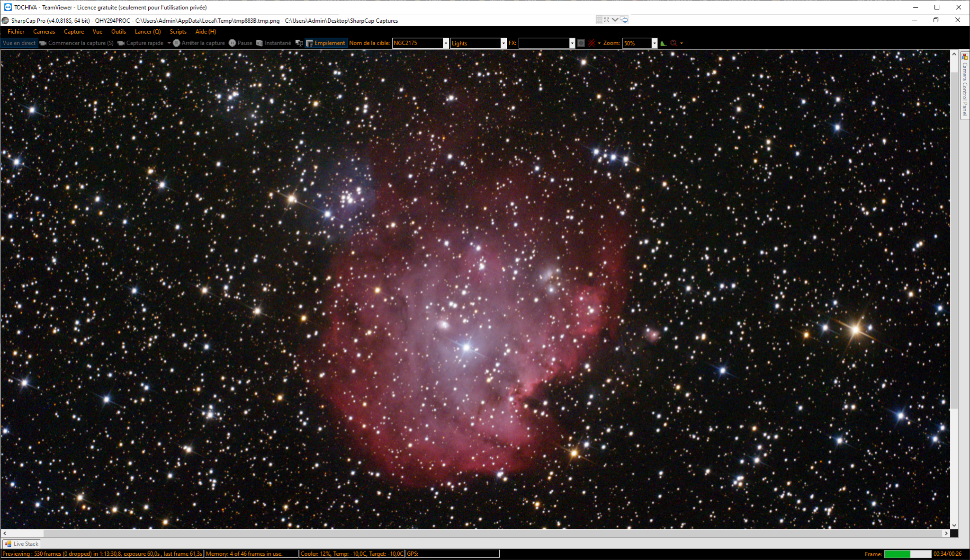Click the nebula preview image
This screenshot has width=970, height=560.
[476, 290]
